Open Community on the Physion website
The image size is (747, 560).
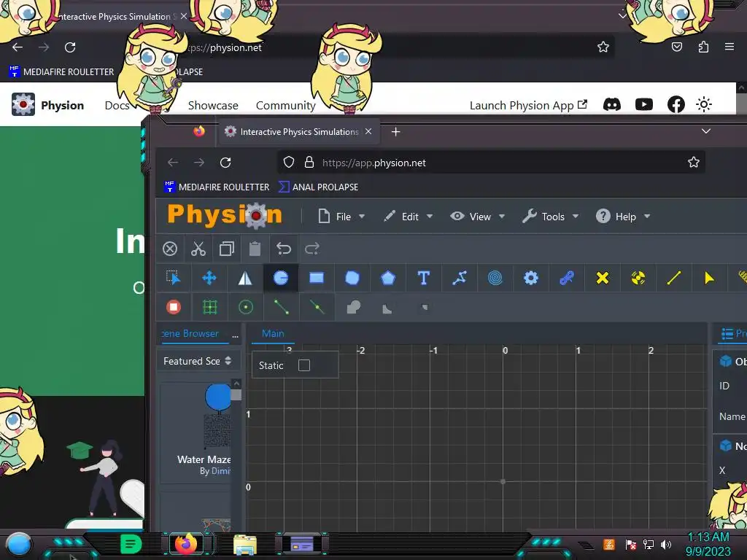(x=286, y=105)
